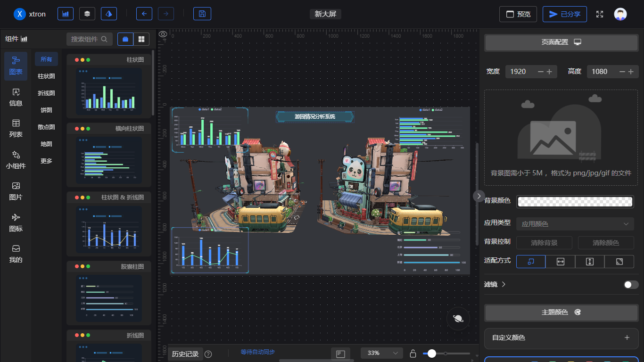Click 清除背景 clear background button
The image size is (644, 362).
(544, 243)
